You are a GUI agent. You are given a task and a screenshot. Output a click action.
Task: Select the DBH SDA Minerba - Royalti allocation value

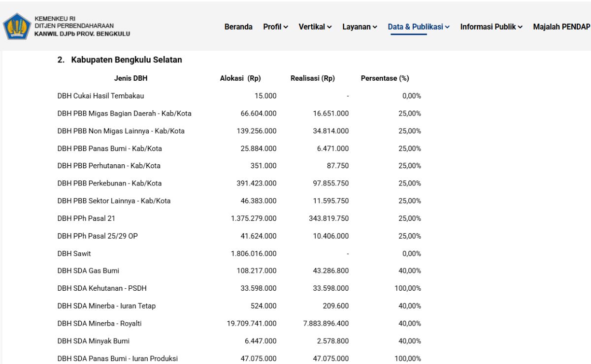point(252,324)
